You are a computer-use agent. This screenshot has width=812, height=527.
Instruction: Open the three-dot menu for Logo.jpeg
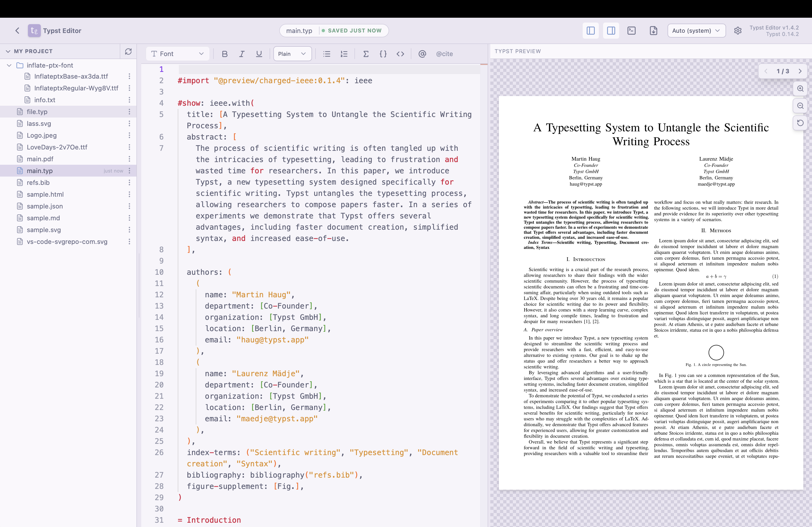(129, 135)
